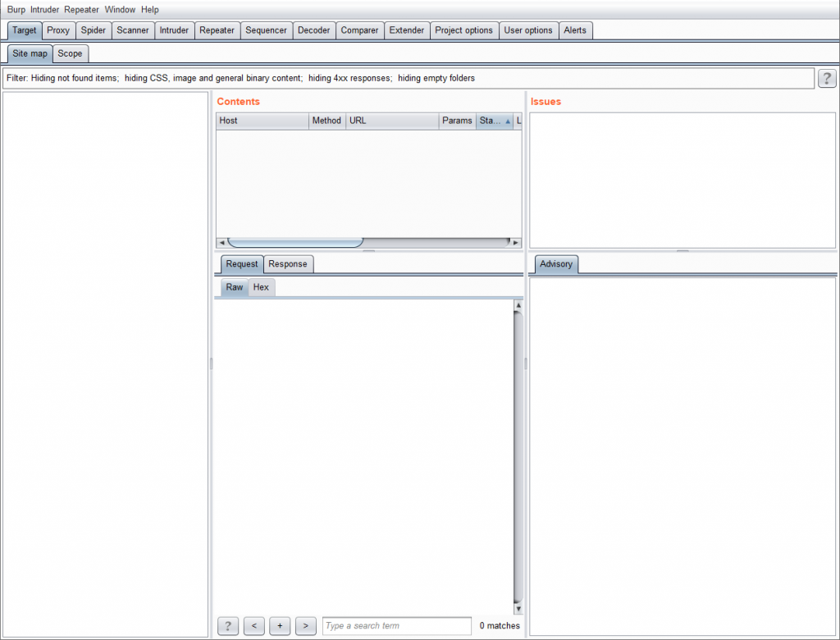This screenshot has width=840, height=640.
Task: Switch to the Decoder tab
Action: [314, 30]
